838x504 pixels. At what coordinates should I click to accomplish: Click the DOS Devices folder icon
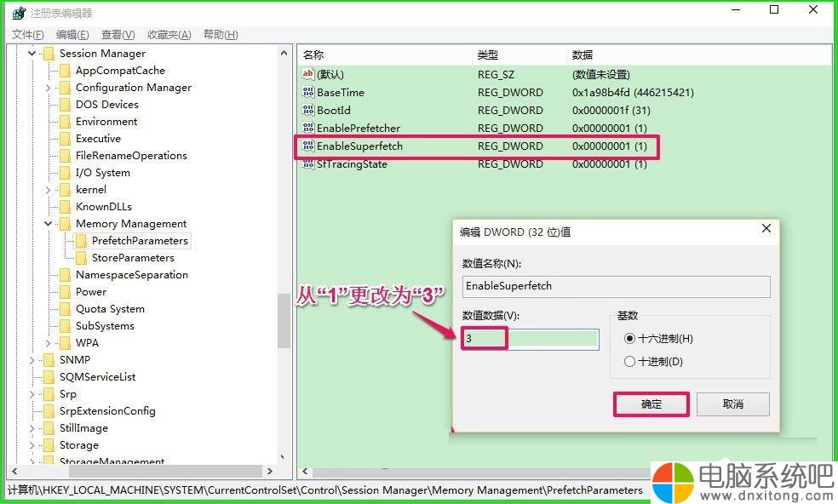click(65, 104)
